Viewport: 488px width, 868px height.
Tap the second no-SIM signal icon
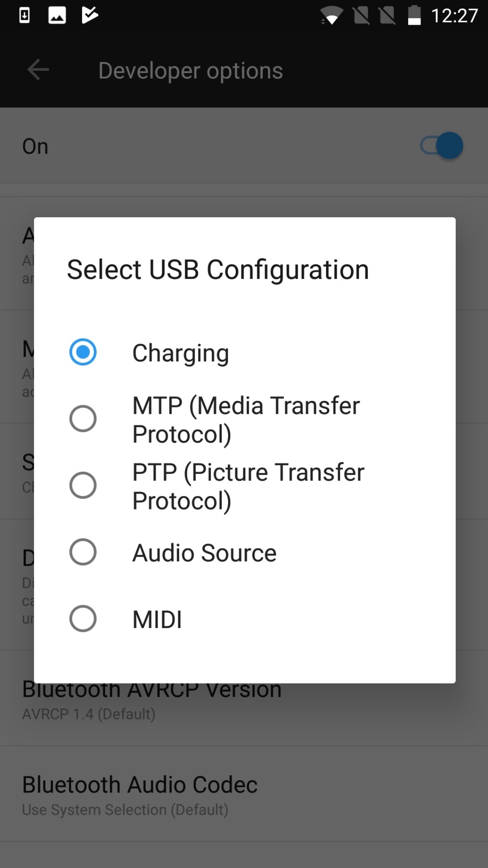387,16
